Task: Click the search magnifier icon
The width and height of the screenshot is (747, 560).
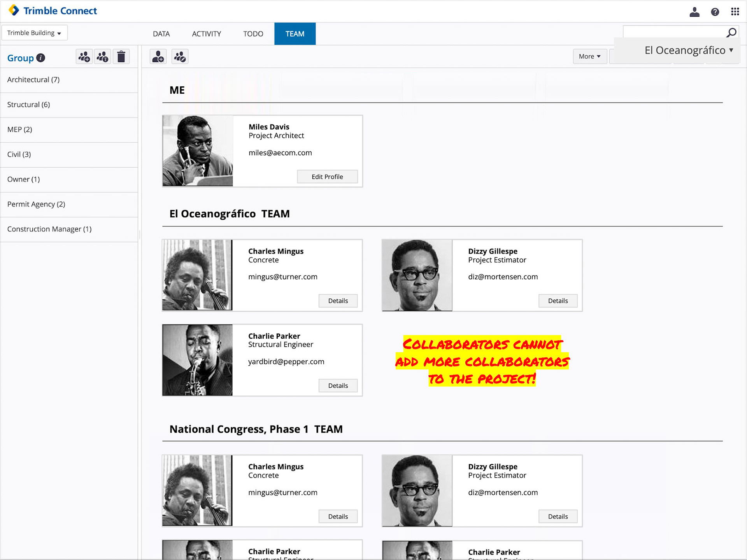Action: 731,32
